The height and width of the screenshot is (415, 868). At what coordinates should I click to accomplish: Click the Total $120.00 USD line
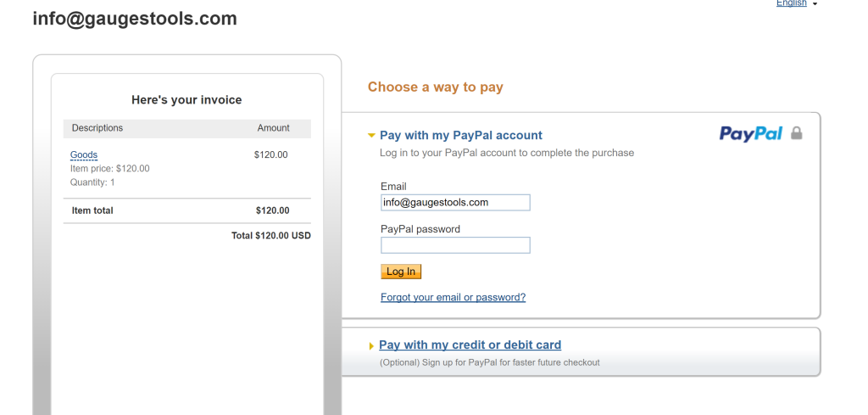pyautogui.click(x=270, y=235)
